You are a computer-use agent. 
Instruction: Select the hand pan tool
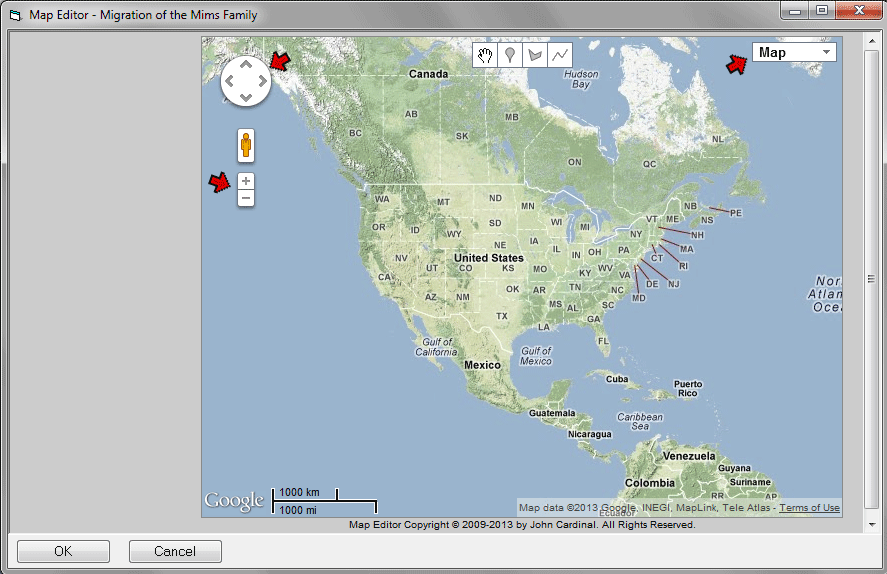pyautogui.click(x=485, y=55)
